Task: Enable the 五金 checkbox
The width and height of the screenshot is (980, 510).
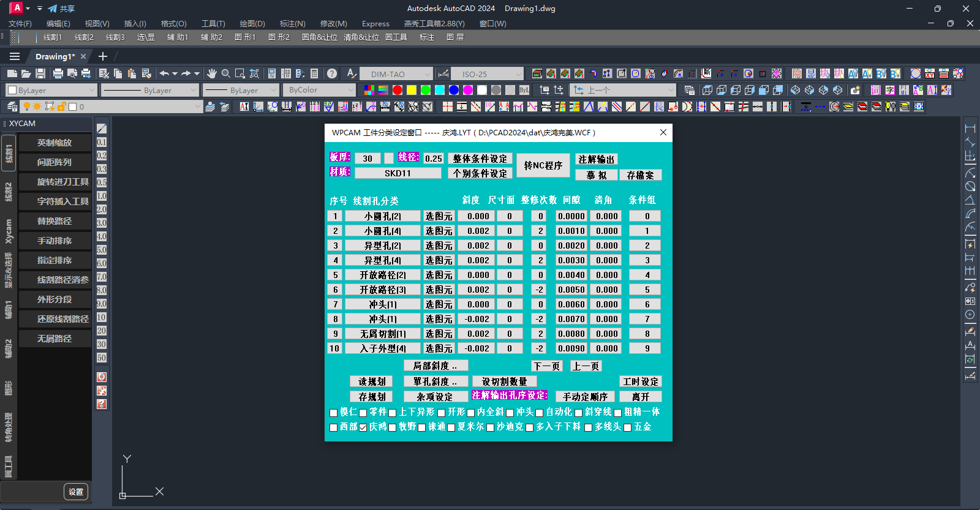Action: [628, 427]
